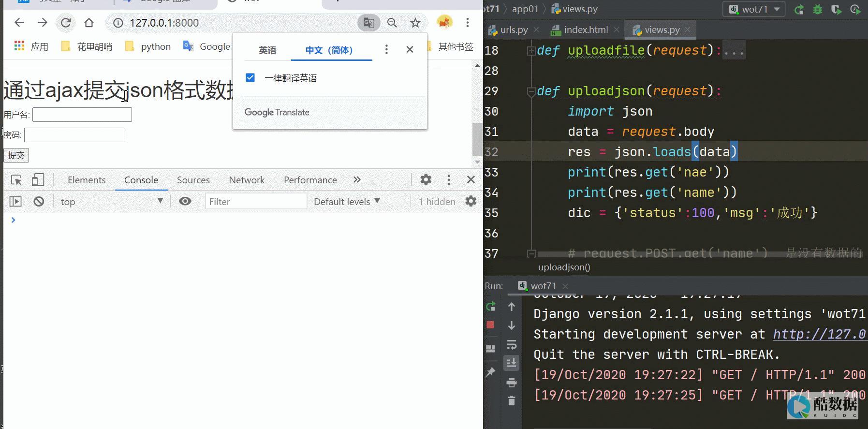Switch to DevTools Console tab
868x429 pixels.
tap(141, 180)
